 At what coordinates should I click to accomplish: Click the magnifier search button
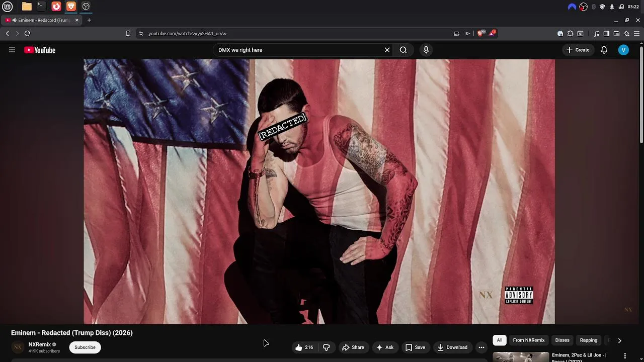(403, 50)
